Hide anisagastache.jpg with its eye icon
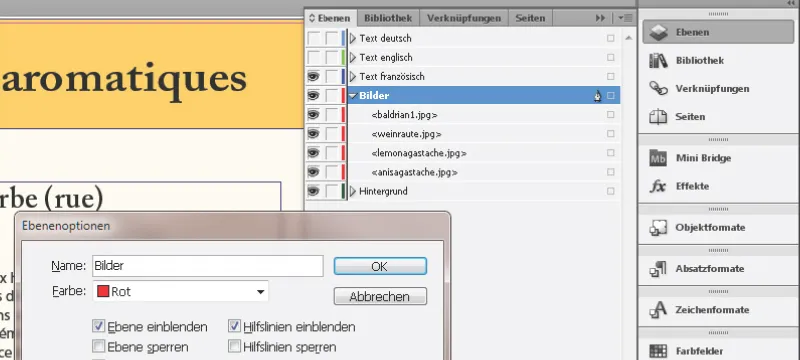The height and width of the screenshot is (360, 800). (313, 172)
